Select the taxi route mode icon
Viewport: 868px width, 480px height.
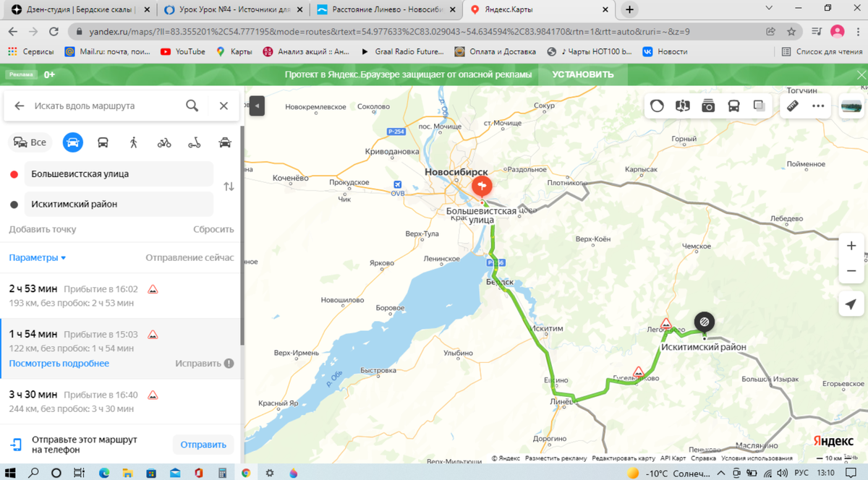pos(225,142)
